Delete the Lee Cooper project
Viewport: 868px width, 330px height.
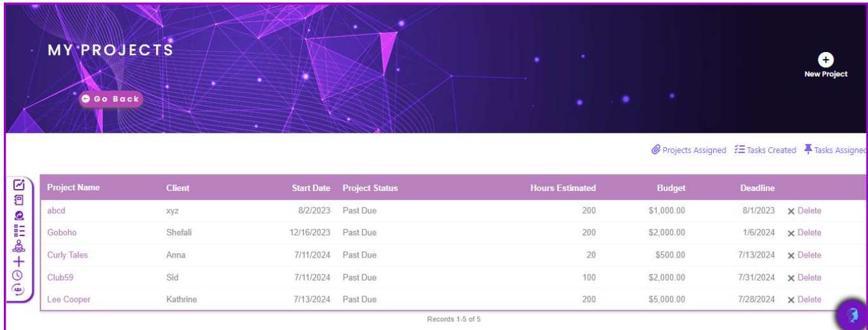click(x=804, y=300)
